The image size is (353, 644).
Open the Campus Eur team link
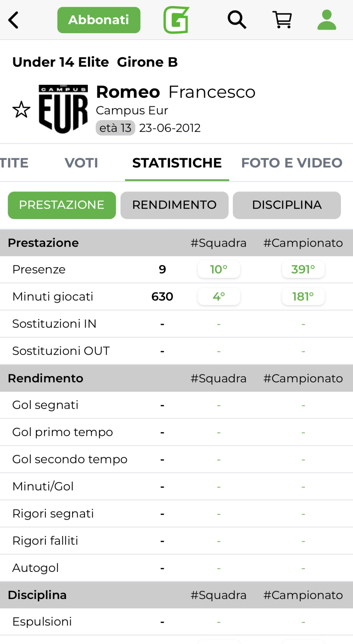tap(132, 110)
